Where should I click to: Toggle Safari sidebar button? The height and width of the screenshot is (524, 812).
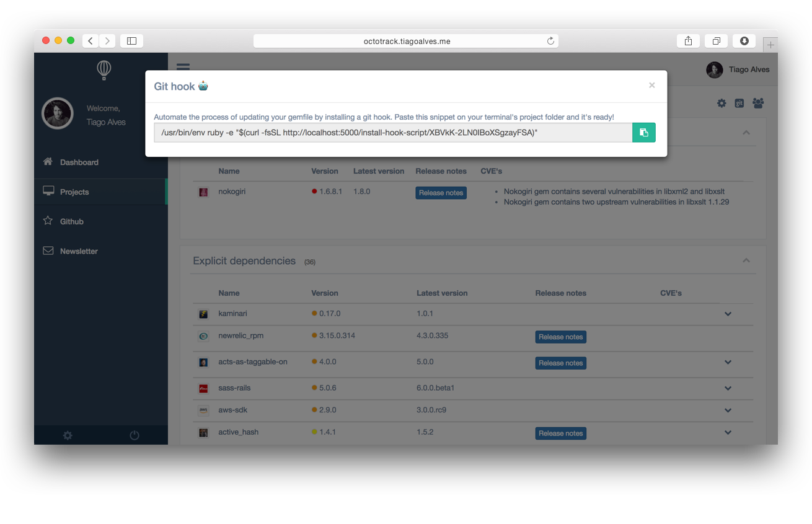tap(131, 41)
